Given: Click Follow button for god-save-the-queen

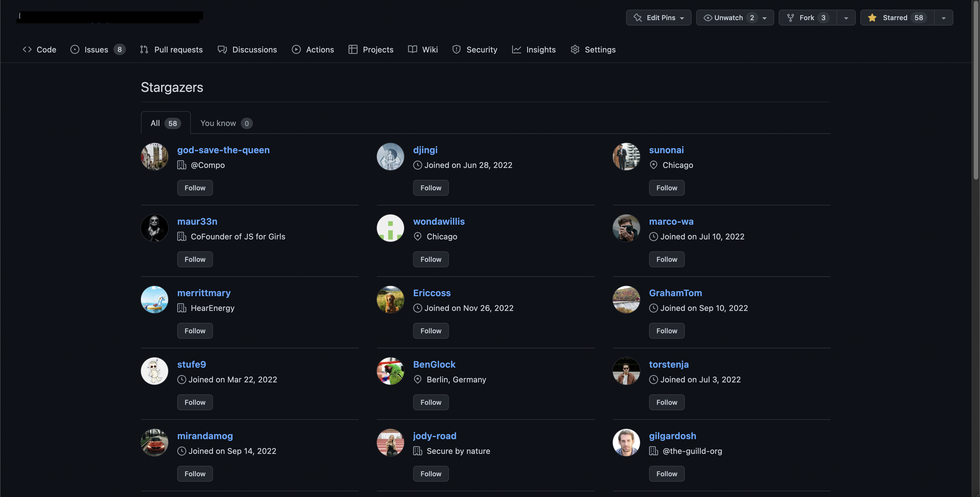Looking at the screenshot, I should pyautogui.click(x=195, y=188).
